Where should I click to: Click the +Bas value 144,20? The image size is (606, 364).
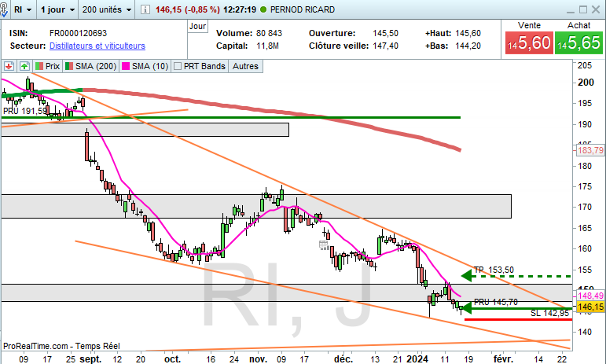[468, 46]
